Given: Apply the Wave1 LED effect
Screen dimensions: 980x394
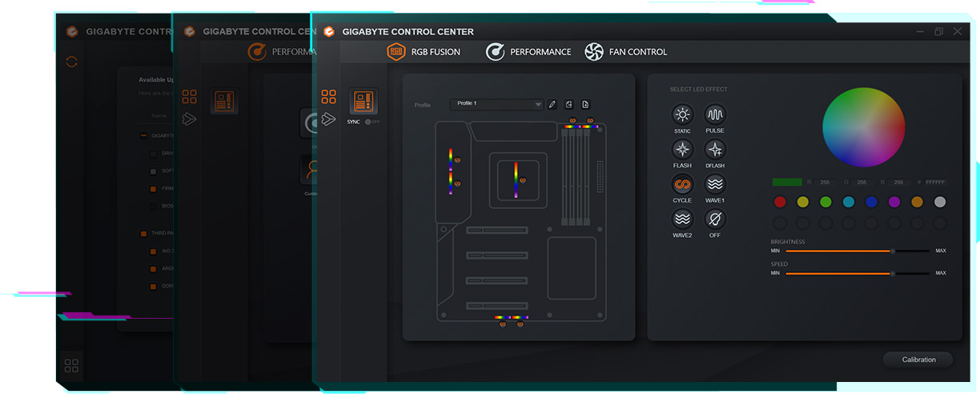Looking at the screenshot, I should pos(715,184).
